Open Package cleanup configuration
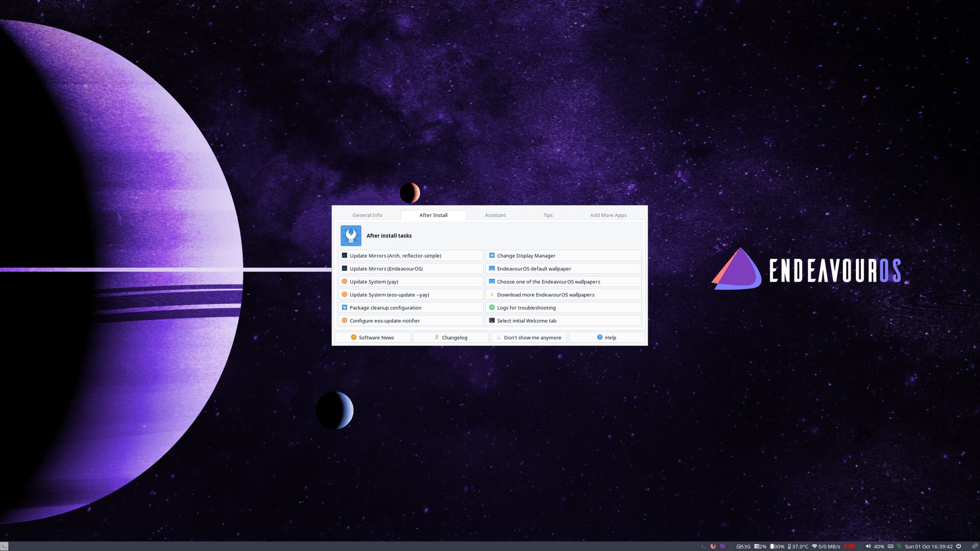980x551 pixels. click(410, 308)
